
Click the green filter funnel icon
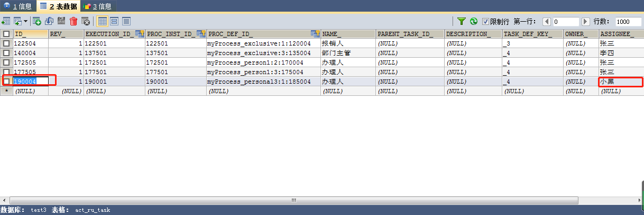tap(462, 21)
